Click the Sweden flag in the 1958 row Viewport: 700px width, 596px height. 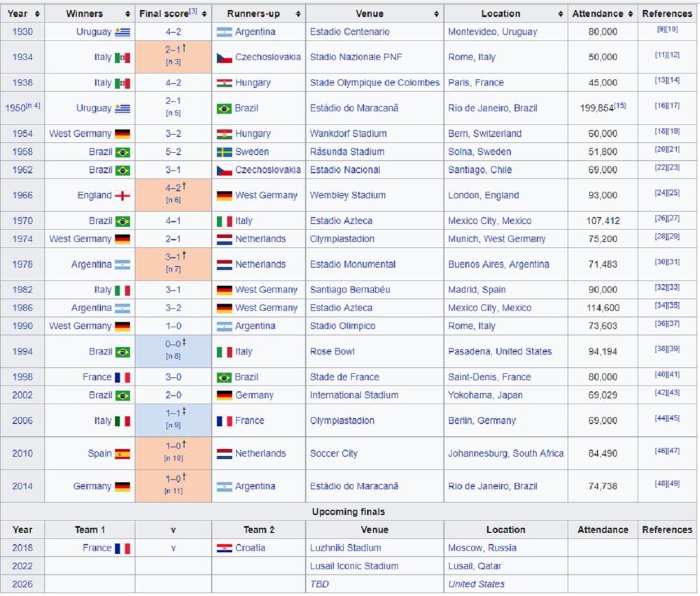click(224, 152)
